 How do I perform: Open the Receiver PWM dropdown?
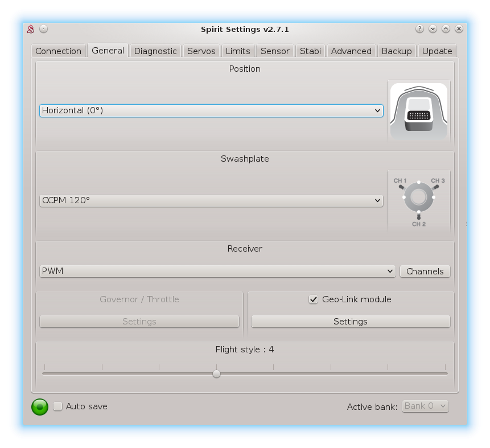(x=217, y=271)
